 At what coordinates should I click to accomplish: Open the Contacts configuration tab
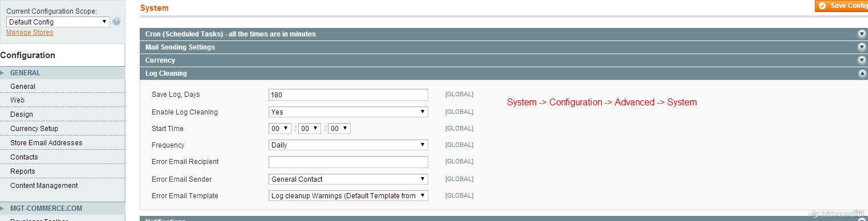[62, 157]
